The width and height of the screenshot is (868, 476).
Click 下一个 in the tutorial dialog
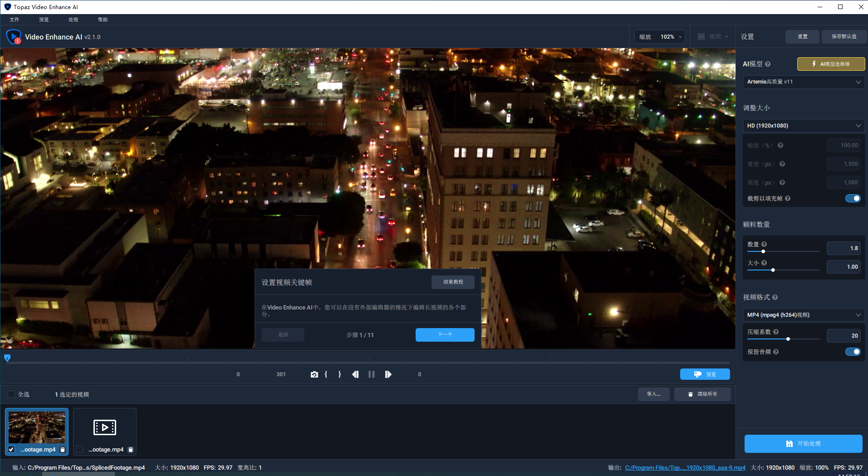tap(445, 335)
